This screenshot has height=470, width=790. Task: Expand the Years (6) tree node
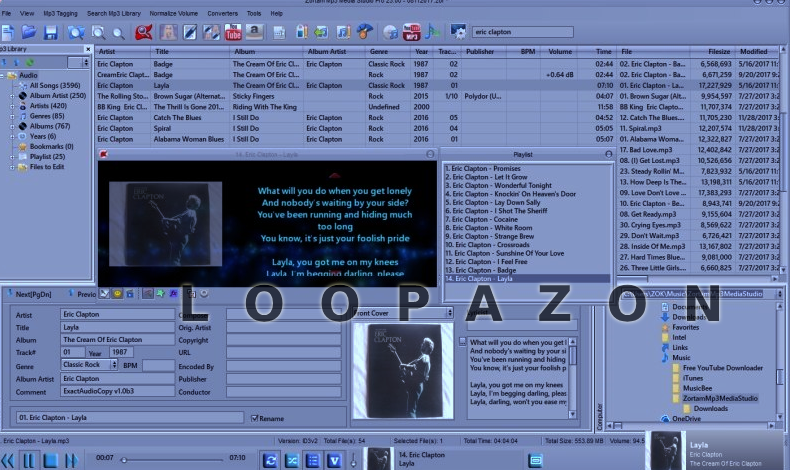coord(12,136)
